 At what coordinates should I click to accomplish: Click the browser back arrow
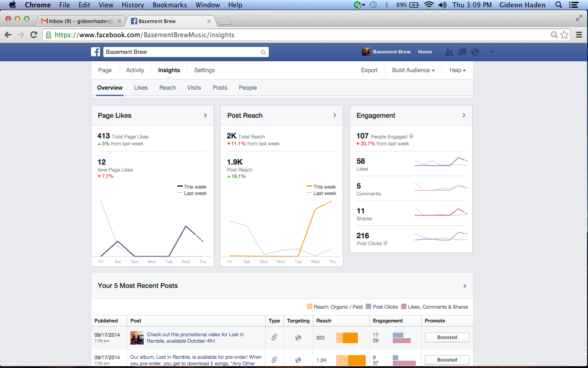pos(8,34)
